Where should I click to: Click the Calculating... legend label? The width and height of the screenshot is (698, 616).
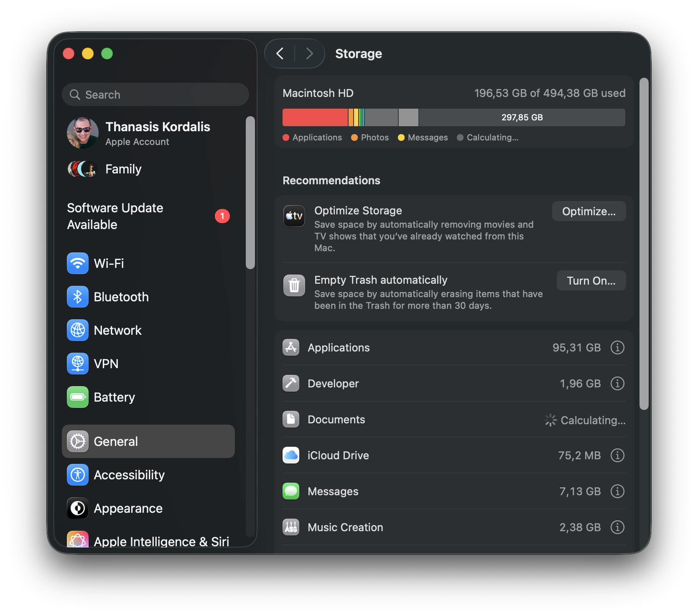(492, 137)
